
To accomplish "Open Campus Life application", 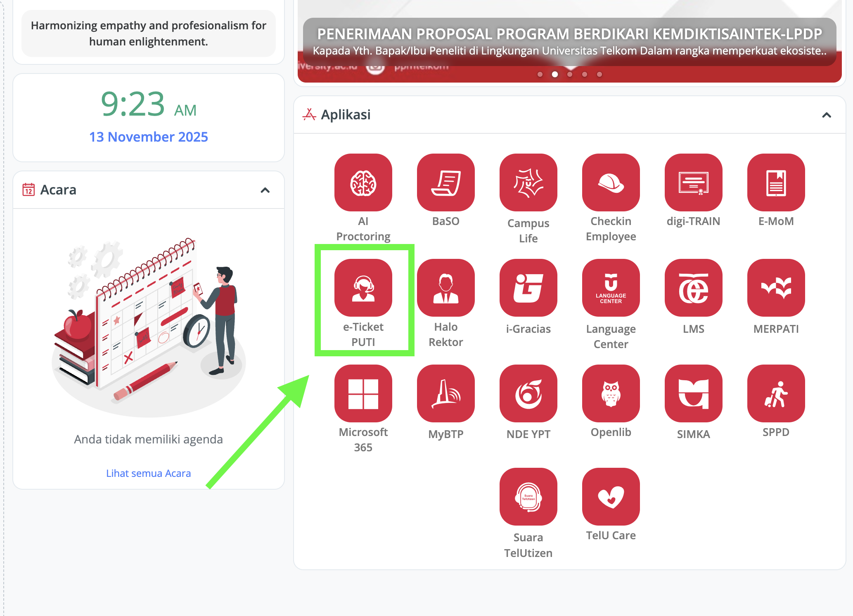I will (x=528, y=183).
